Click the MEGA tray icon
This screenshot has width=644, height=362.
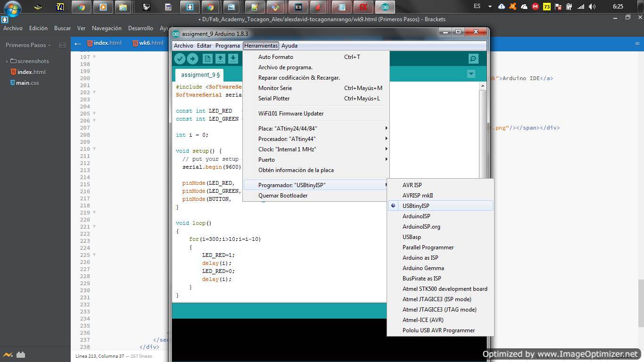(535, 7)
